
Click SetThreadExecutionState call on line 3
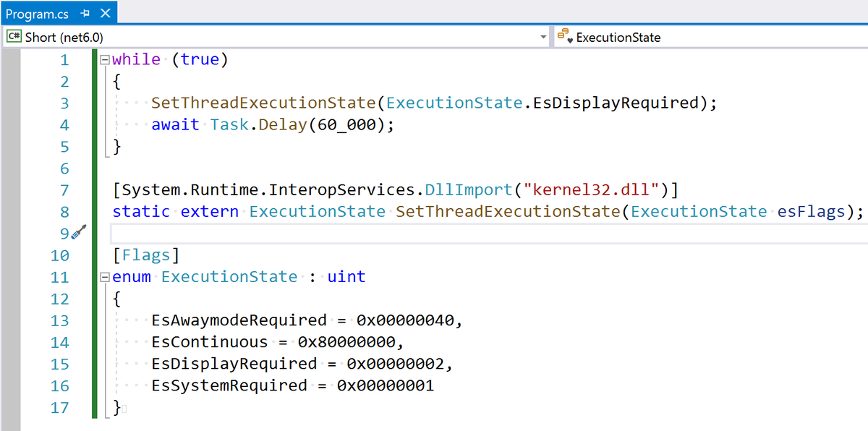pyautogui.click(x=264, y=103)
